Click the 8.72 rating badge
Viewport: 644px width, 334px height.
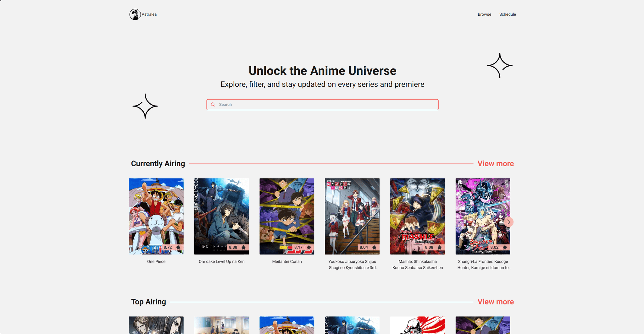click(x=172, y=248)
